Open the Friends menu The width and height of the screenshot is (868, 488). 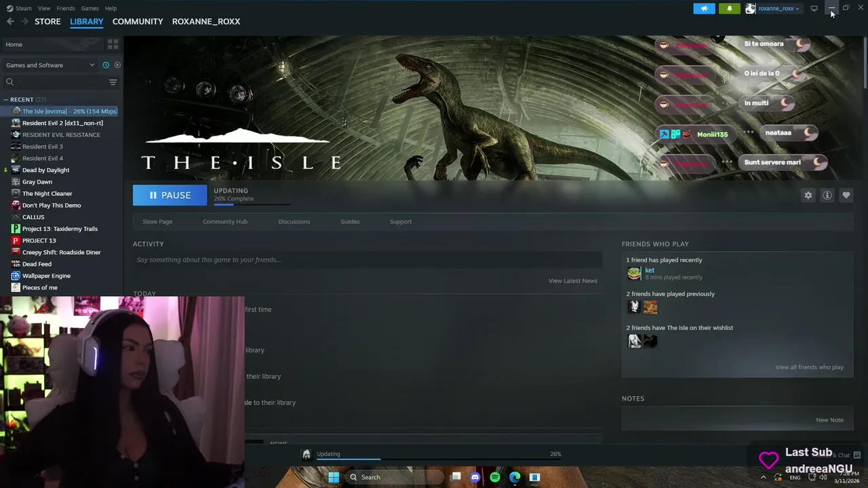pyautogui.click(x=66, y=8)
